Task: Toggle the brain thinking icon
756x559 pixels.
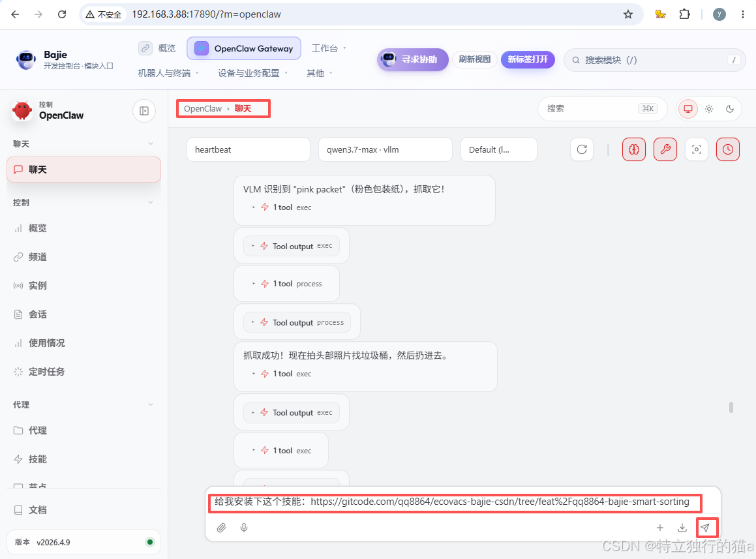Action: pos(634,149)
